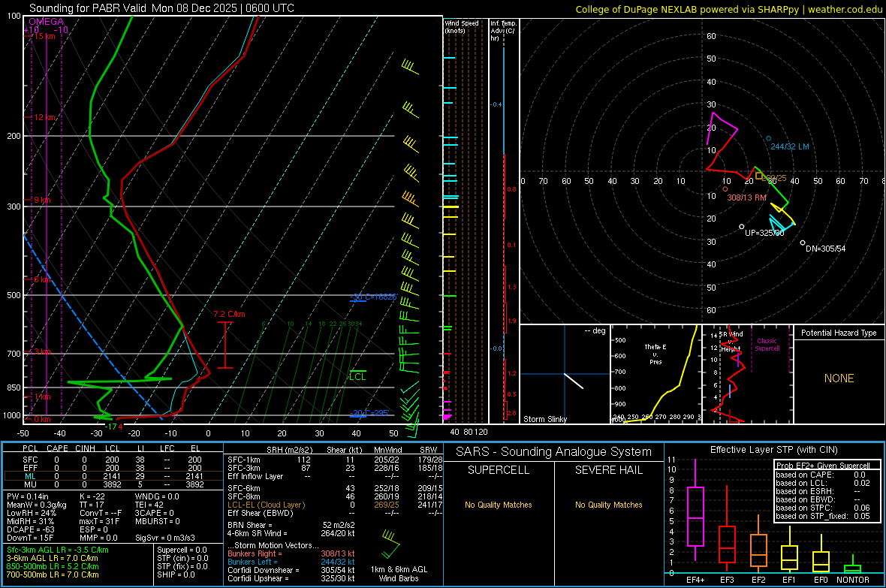The width and height of the screenshot is (886, 588).
Task: Click the 1km & 6km AGL wind barbs
Action: pyautogui.click(x=390, y=543)
